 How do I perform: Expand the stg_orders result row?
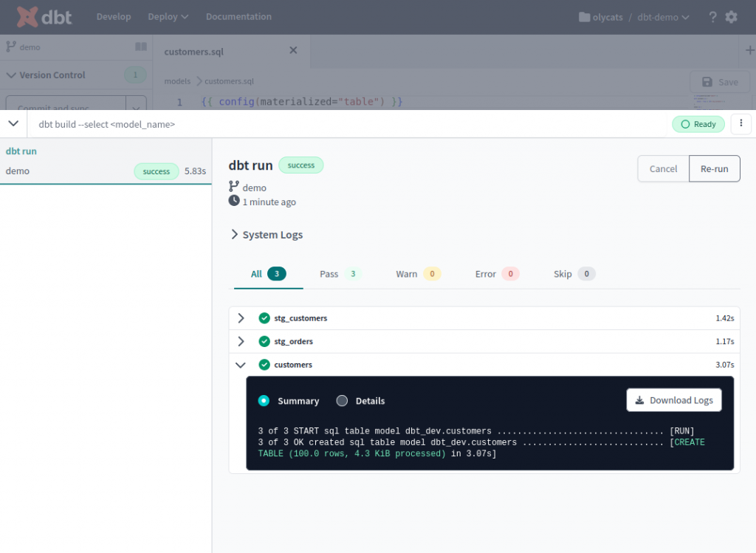241,341
